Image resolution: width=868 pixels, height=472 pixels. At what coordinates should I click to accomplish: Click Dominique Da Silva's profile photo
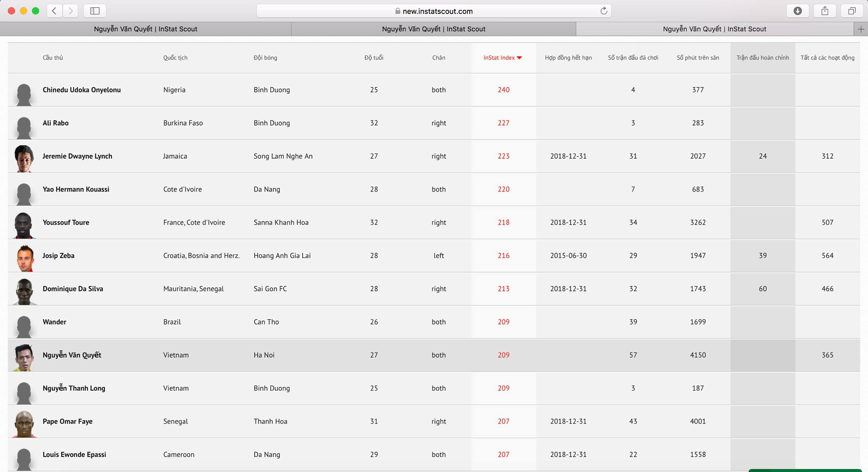pos(24,289)
